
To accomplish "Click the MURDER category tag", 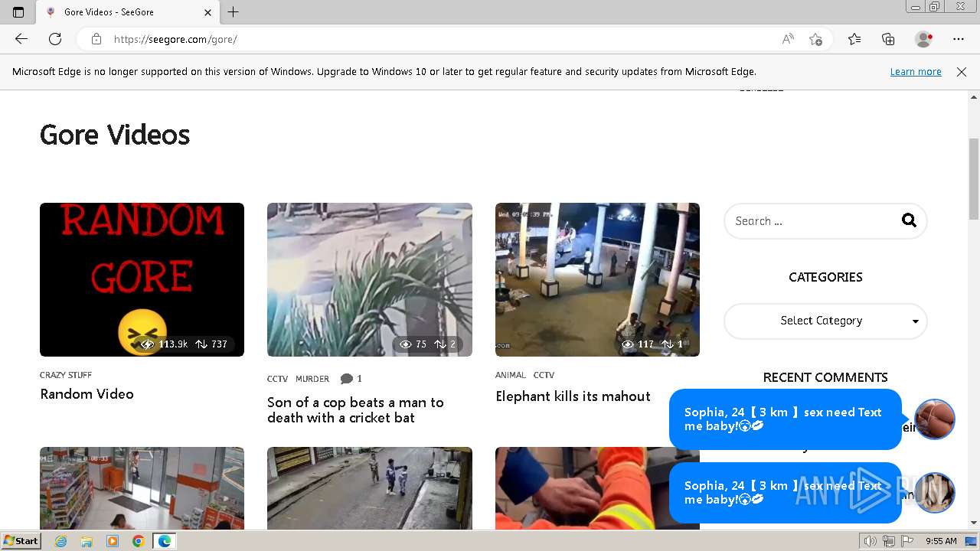I will click(x=312, y=379).
